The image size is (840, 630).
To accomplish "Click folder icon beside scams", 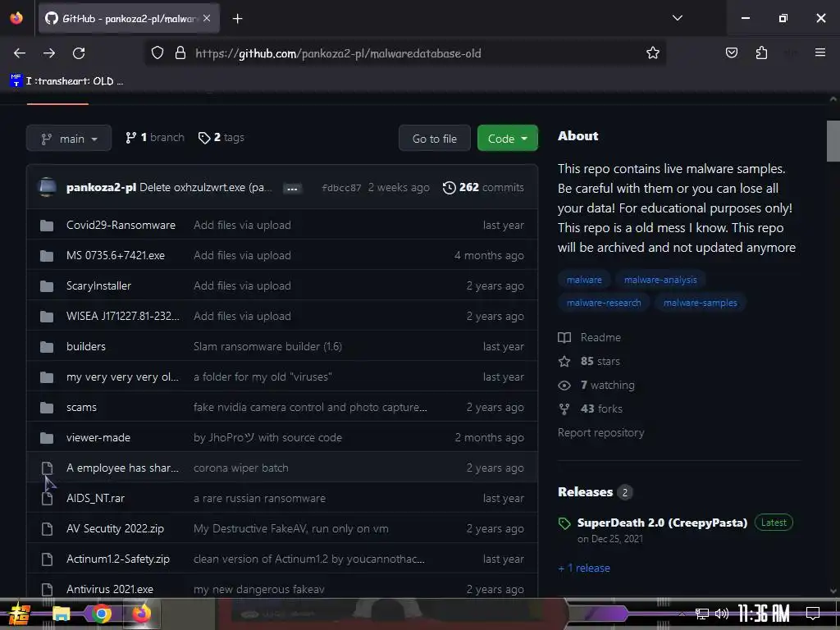I will pos(47,408).
